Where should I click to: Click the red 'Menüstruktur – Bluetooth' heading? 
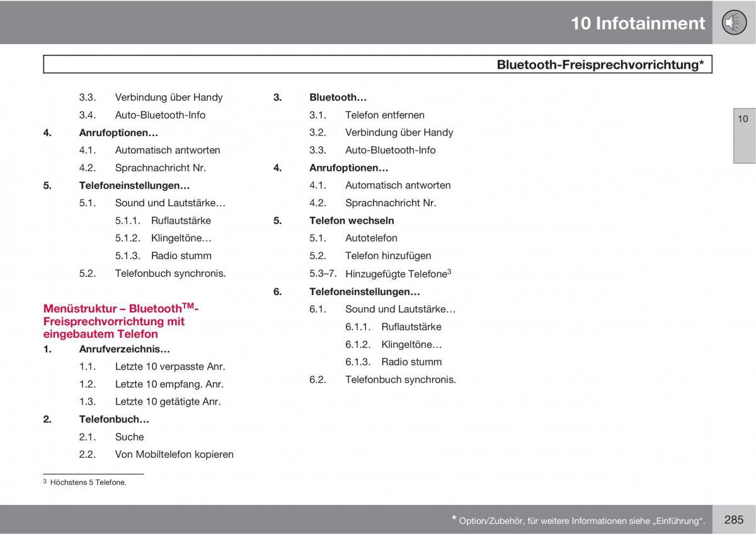click(121, 321)
